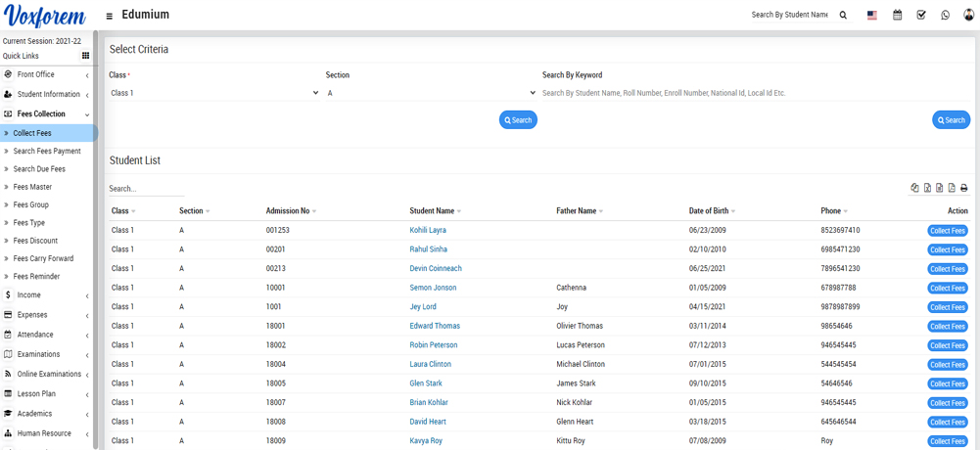Viewport: 980px width, 450px height.
Task: Open Fees Master menu item
Action: [32, 187]
